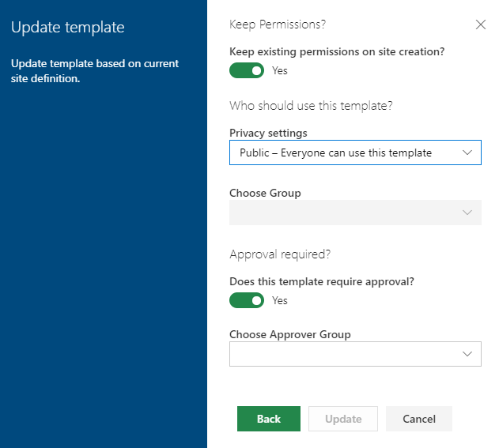Viewport: 499px width, 448px height.
Task: Click the 'Who should use this template?' heading
Action: point(311,106)
